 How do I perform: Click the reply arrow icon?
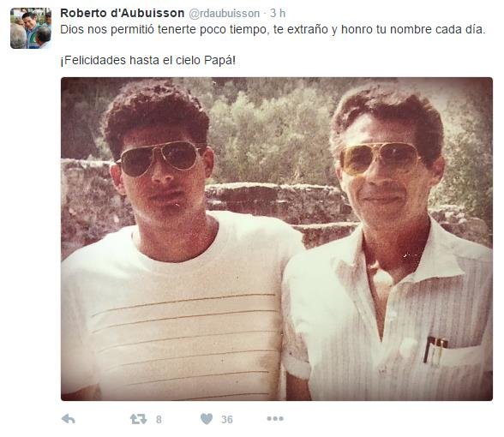69,419
